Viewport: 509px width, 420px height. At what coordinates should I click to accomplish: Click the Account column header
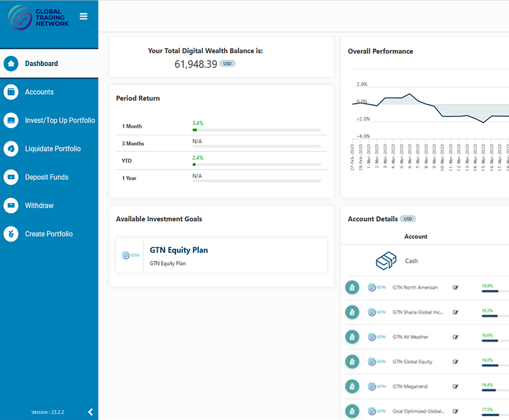[x=416, y=236]
